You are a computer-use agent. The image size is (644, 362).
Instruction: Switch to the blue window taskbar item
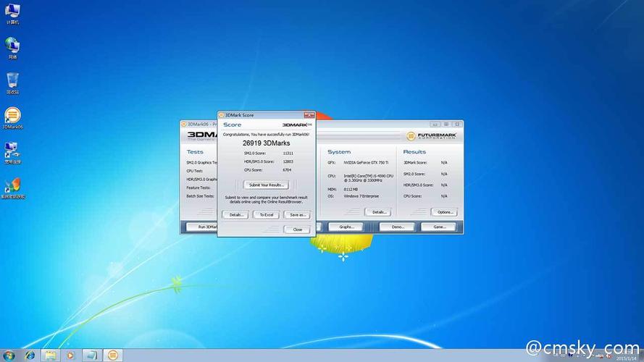(91, 355)
